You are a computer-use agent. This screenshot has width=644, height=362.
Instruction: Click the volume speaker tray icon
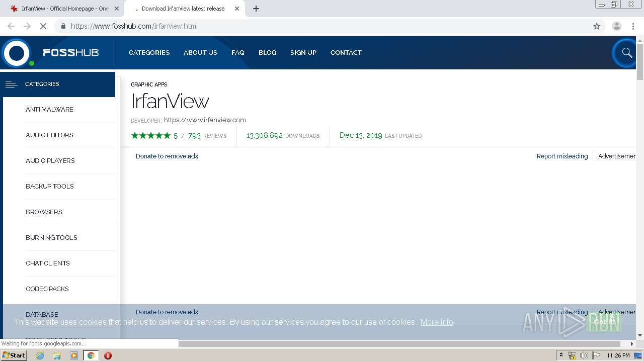(x=584, y=355)
